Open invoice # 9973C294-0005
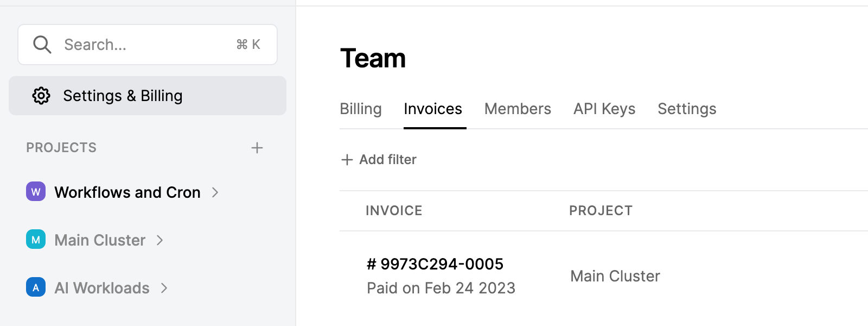The image size is (868, 326). [x=435, y=264]
